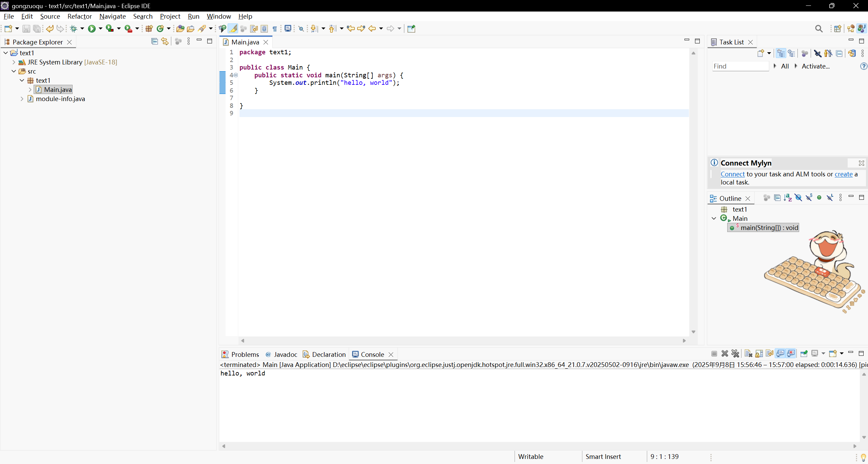Clear the Console output
This screenshot has width=868, height=464.
748,353
